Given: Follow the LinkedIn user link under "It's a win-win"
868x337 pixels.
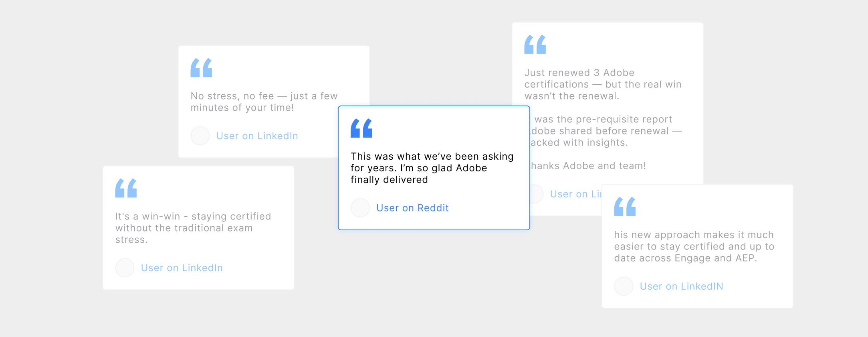Looking at the screenshot, I should point(182,268).
